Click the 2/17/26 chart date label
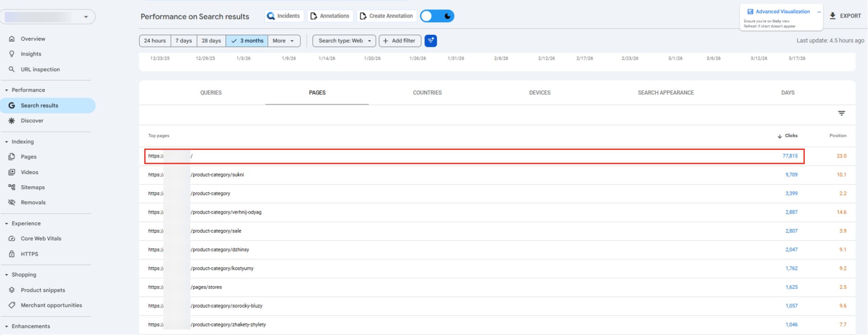The width and height of the screenshot is (868, 336). [585, 59]
